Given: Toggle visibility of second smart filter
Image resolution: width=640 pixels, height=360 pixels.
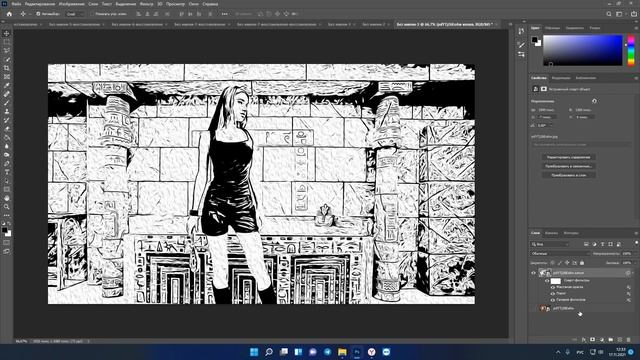Looking at the screenshot, I should point(553,293).
